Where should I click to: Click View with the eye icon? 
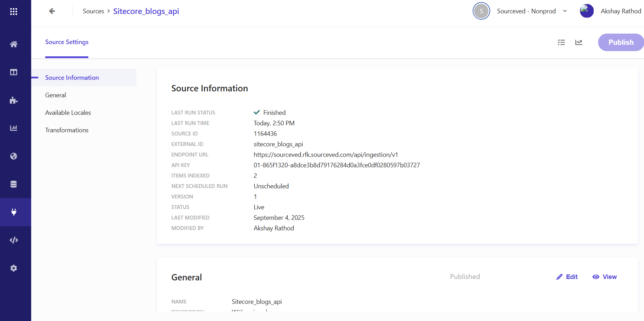tap(605, 277)
